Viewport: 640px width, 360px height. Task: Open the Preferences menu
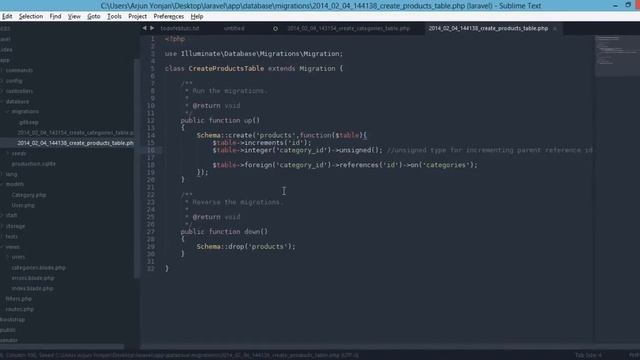(169, 16)
